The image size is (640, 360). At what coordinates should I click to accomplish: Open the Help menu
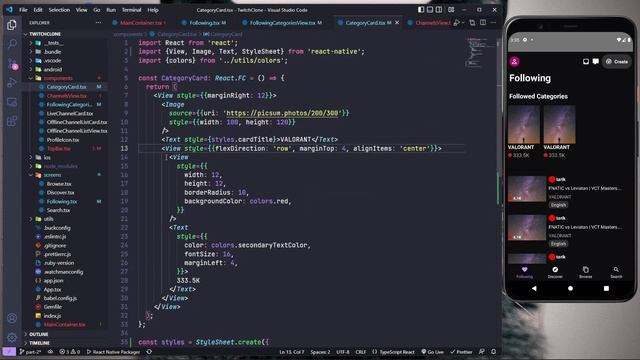(x=153, y=10)
